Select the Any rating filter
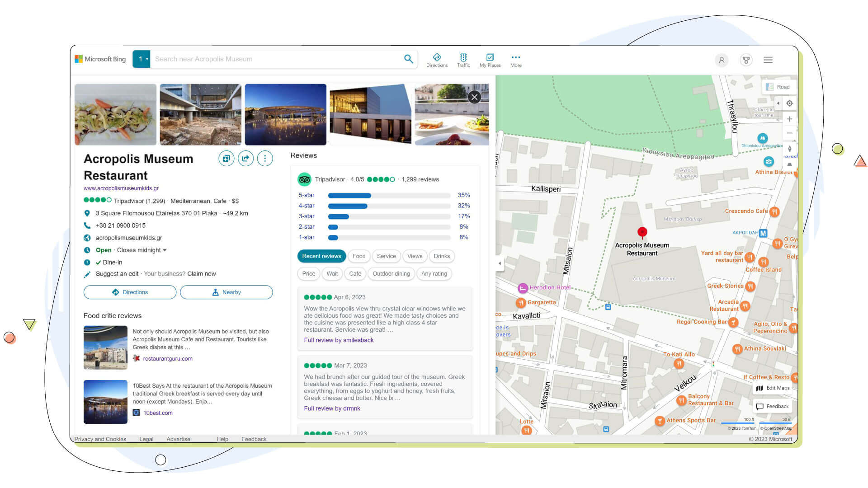Screen dimensions: 868x488 (434, 274)
